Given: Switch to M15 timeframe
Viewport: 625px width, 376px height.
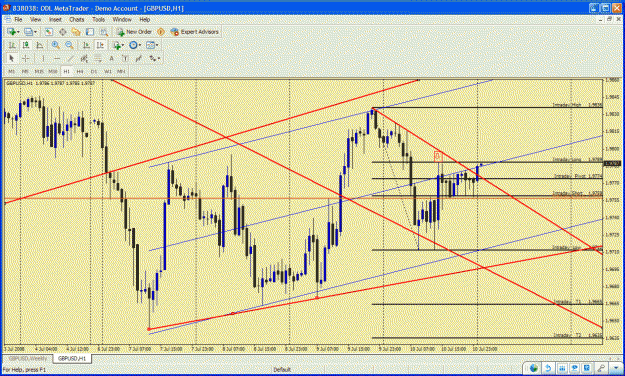Looking at the screenshot, I should click(39, 71).
